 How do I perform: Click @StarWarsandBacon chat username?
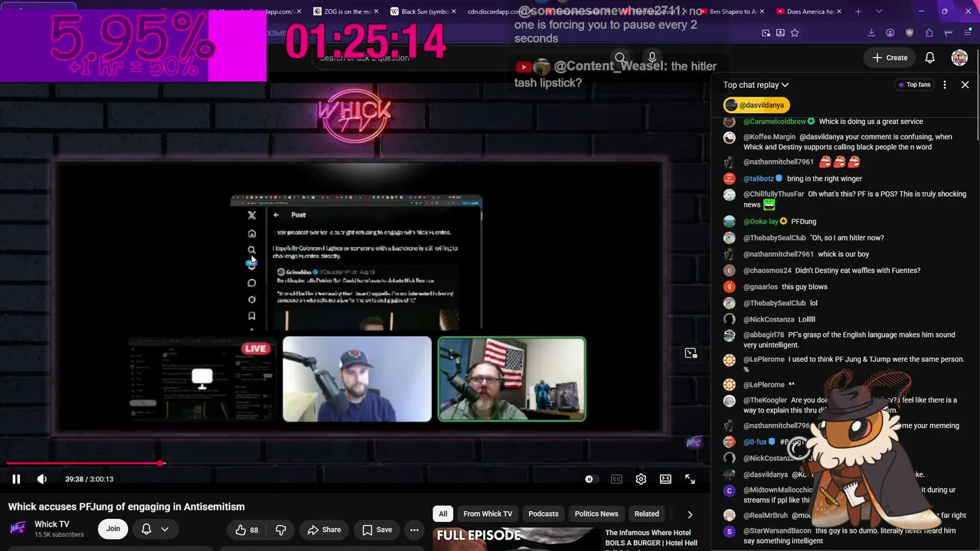(777, 530)
